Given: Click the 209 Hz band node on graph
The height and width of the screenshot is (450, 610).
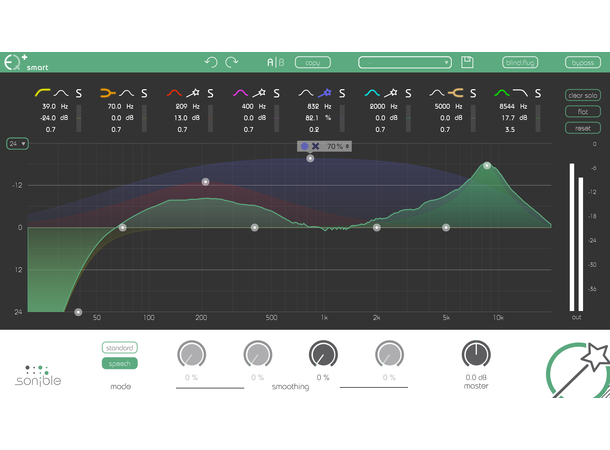Looking at the screenshot, I should [205, 182].
